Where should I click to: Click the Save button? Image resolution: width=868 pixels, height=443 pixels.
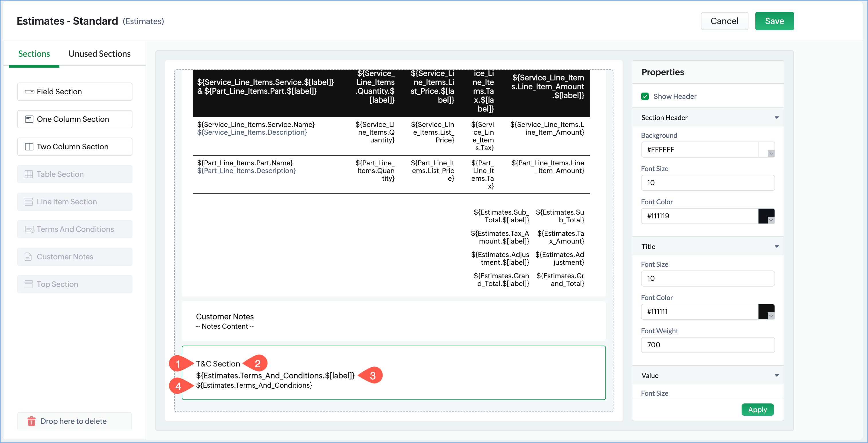[774, 21]
